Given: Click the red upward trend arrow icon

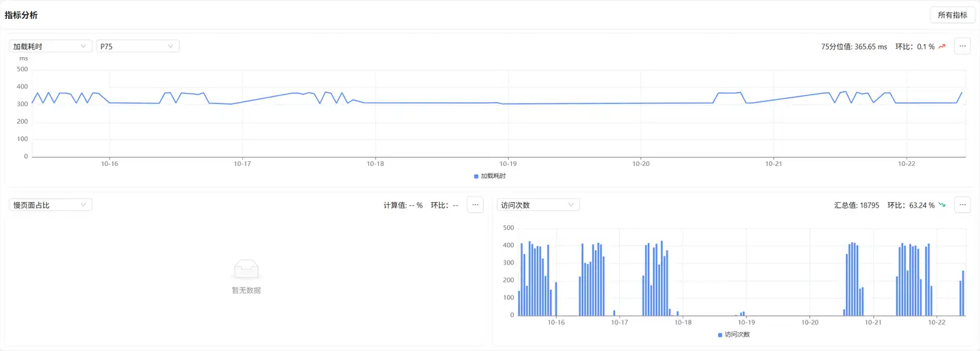Looking at the screenshot, I should 942,46.
